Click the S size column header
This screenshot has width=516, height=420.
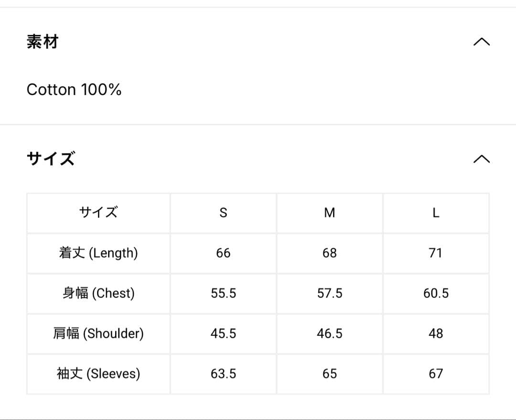223,213
